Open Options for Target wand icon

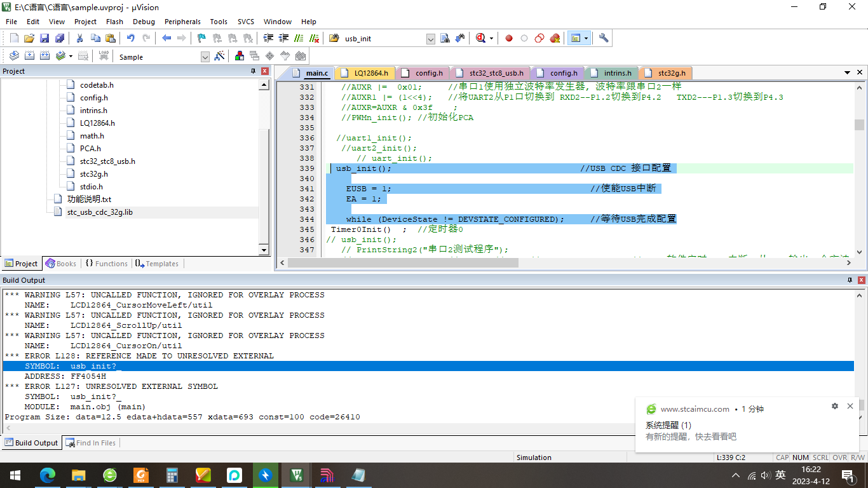point(219,57)
